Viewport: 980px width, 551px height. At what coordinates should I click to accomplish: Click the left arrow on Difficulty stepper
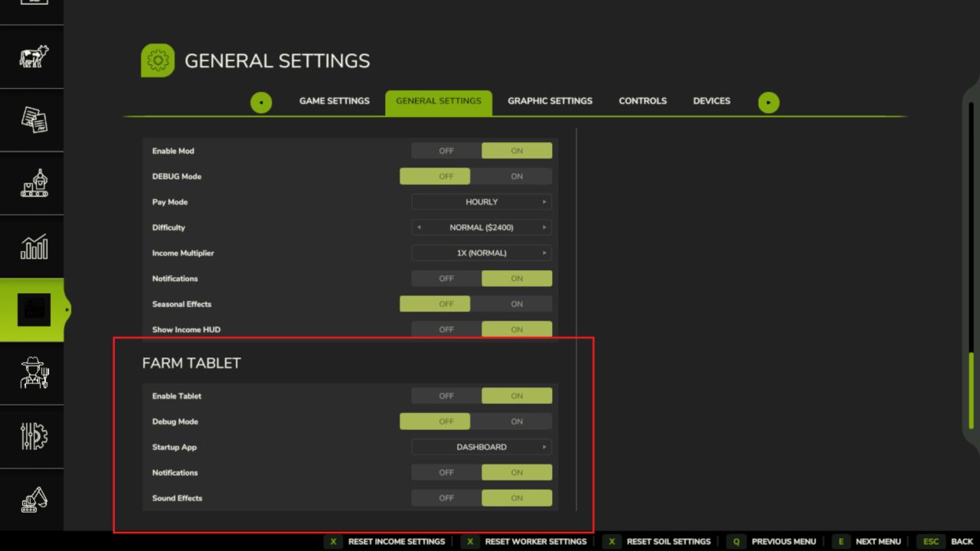[419, 227]
